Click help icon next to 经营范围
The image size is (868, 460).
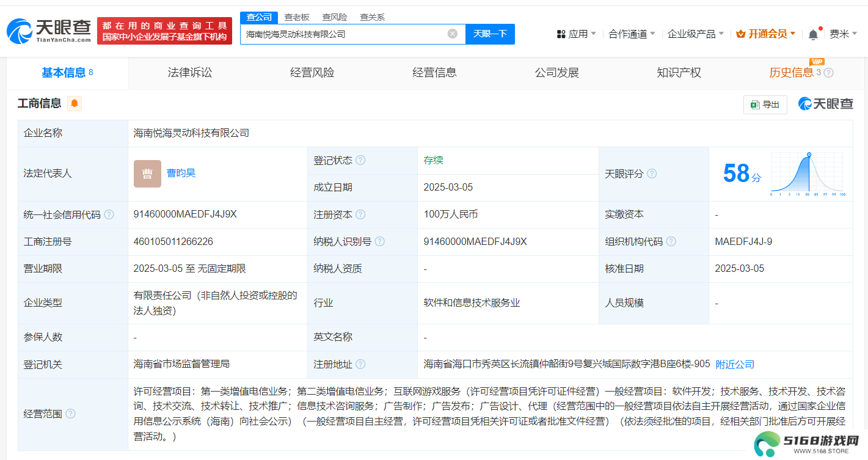[70, 414]
